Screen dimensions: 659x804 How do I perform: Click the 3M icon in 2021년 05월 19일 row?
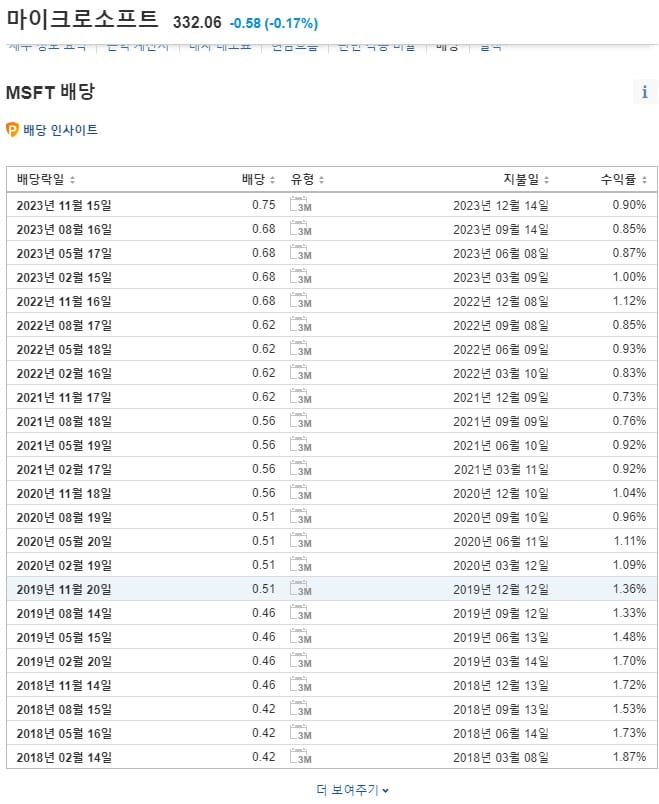coord(301,445)
